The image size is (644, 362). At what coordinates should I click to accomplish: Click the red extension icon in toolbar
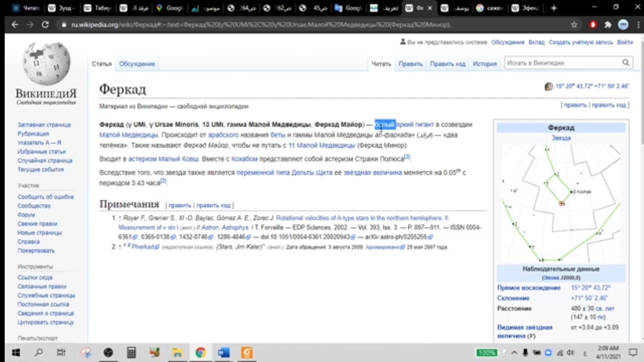click(x=593, y=24)
